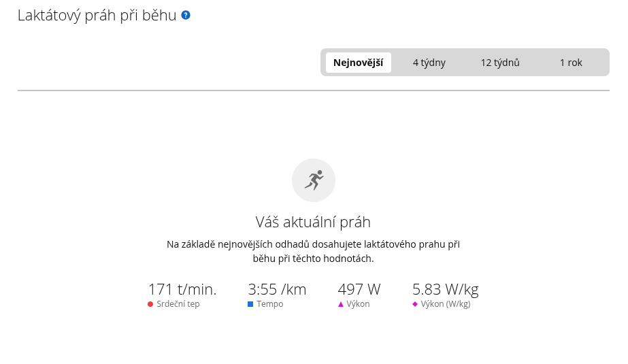Switch to the 12 týdnů tab
Image resolution: width=628 pixels, height=364 pixels.
click(x=500, y=63)
